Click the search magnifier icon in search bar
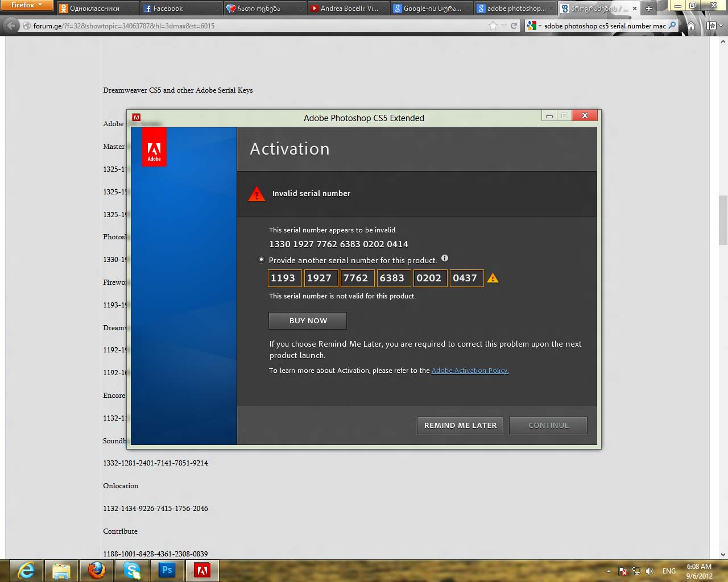 point(672,26)
